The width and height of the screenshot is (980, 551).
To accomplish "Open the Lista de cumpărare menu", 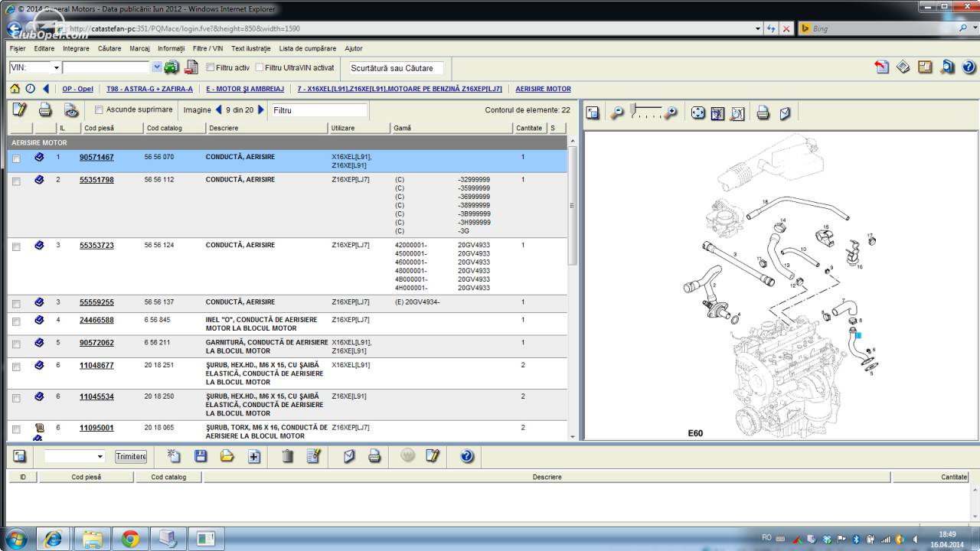I will click(x=308, y=48).
